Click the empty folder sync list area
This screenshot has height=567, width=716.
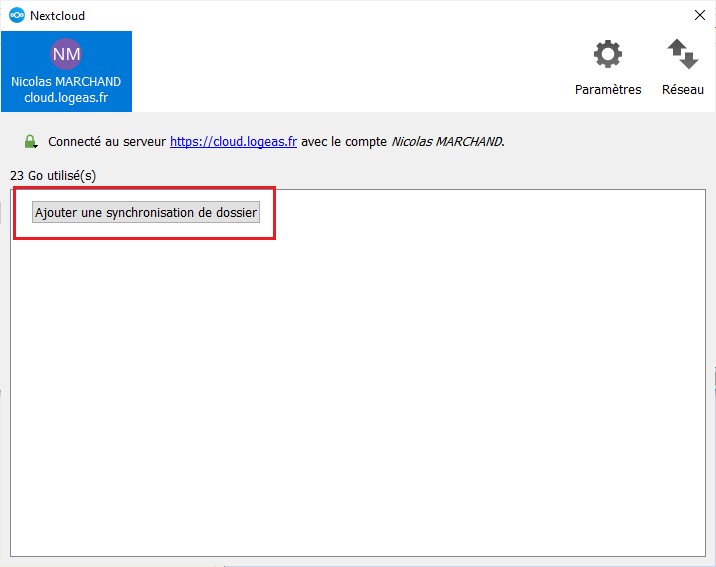coord(360,400)
